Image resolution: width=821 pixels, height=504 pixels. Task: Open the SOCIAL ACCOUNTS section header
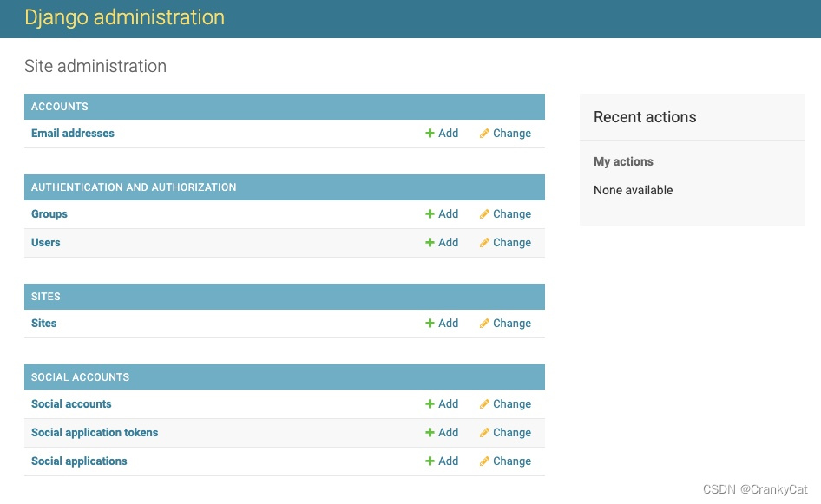pos(80,377)
